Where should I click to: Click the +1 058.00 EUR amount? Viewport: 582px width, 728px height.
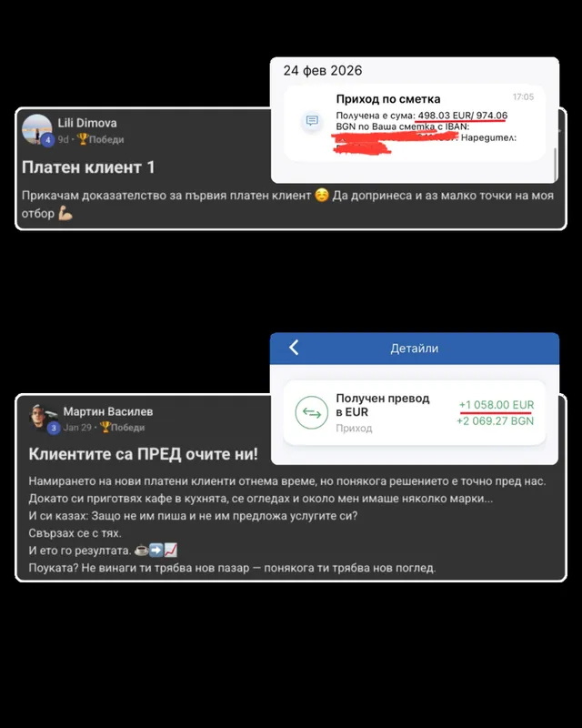tap(497, 404)
